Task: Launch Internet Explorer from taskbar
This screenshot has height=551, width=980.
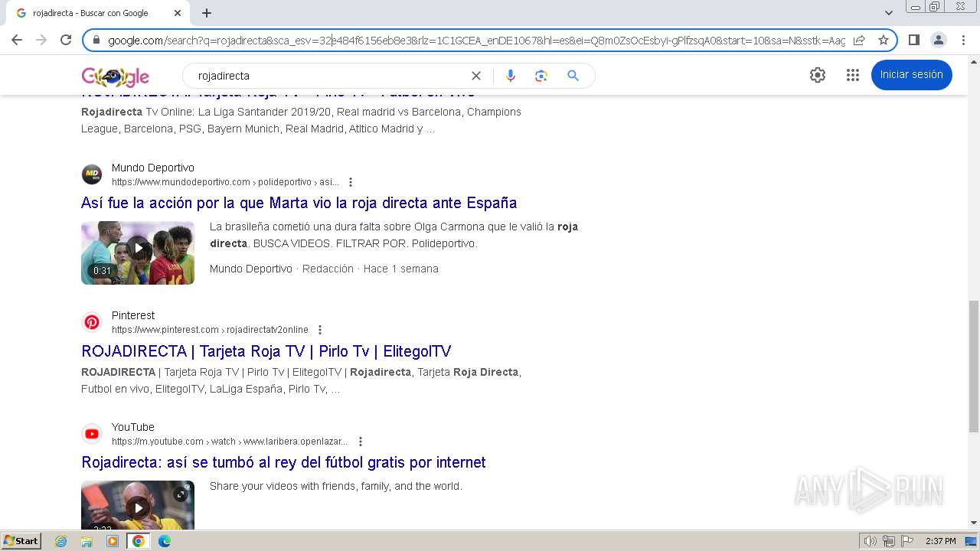Action: click(60, 541)
